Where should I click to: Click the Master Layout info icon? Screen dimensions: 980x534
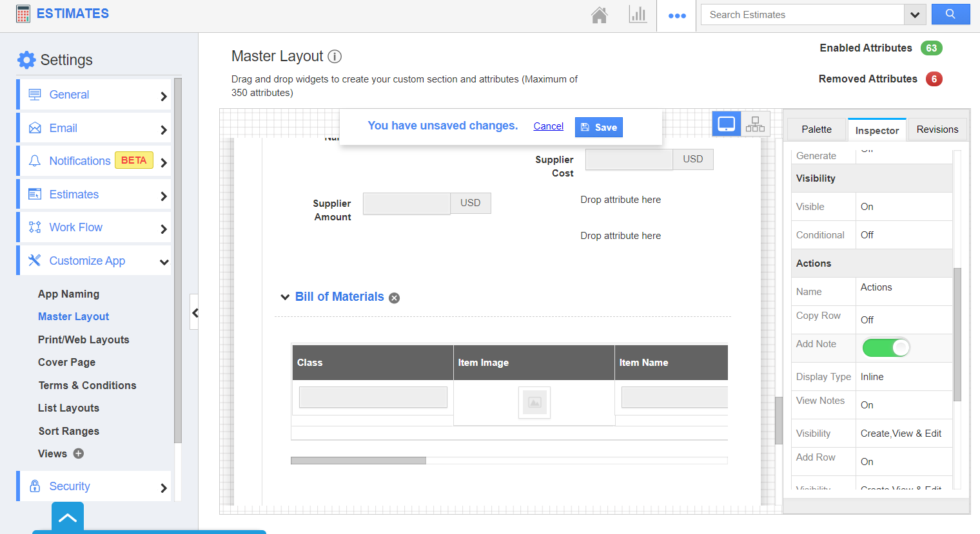(x=335, y=57)
